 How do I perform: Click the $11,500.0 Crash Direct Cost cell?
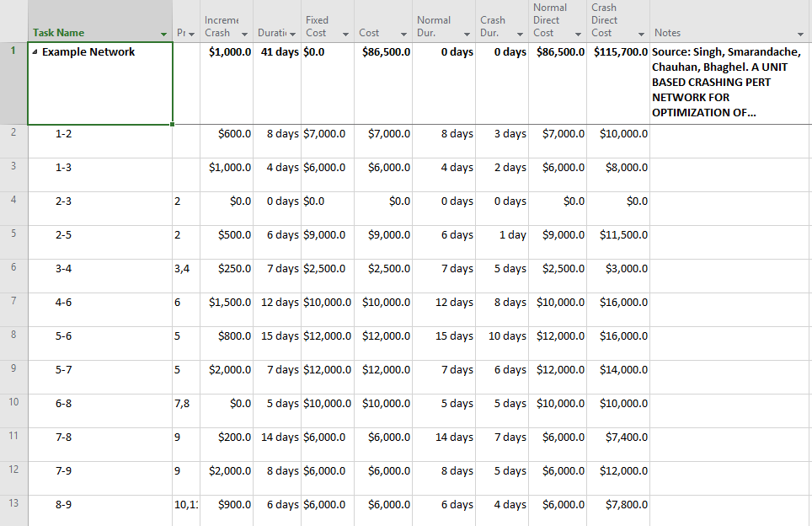click(618, 243)
